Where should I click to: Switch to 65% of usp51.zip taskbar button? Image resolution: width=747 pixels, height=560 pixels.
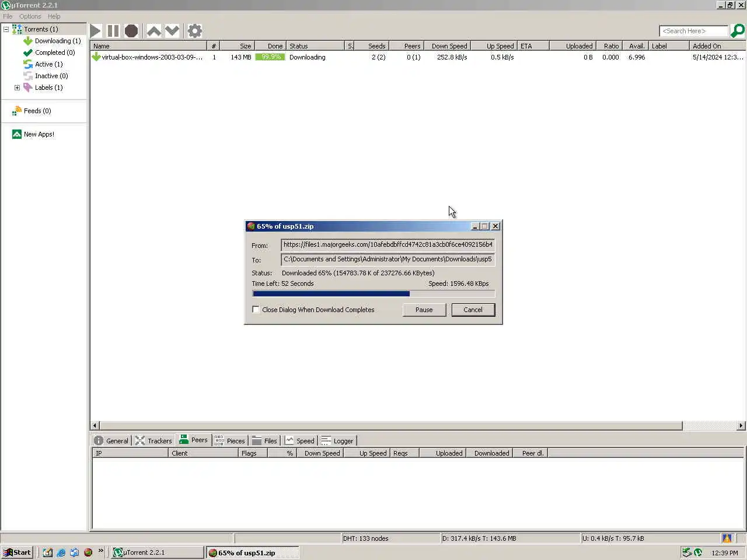(252, 552)
